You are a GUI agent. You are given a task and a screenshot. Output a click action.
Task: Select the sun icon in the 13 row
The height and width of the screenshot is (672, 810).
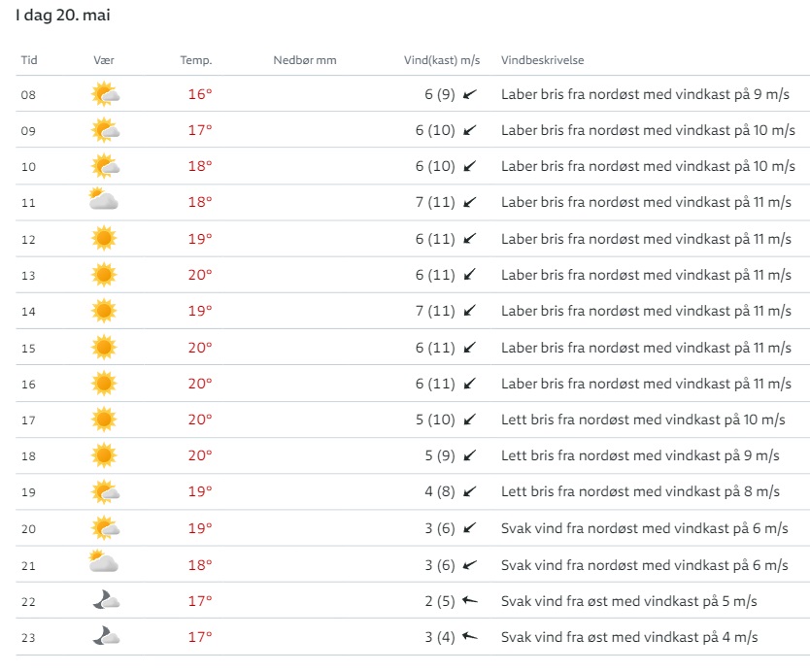104,275
